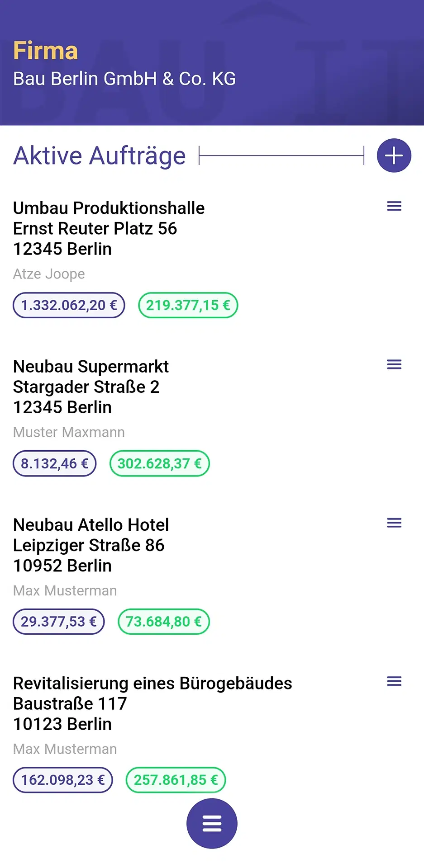Open the Neubau Supermarkt order
This screenshot has width=424, height=868.
pos(91,366)
